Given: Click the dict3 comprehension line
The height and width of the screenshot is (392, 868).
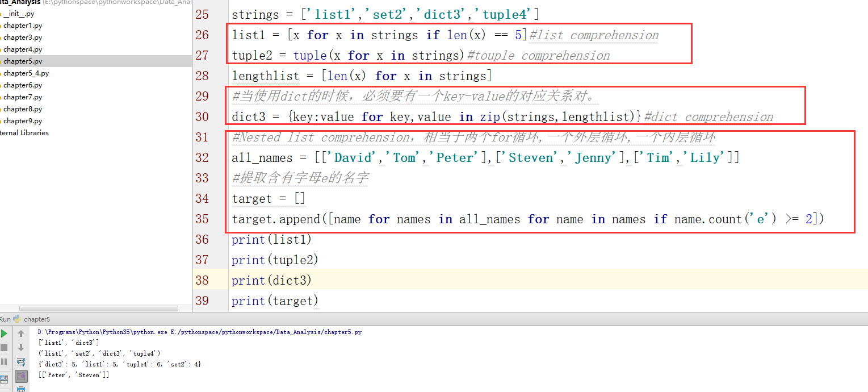Looking at the screenshot, I should point(502,116).
